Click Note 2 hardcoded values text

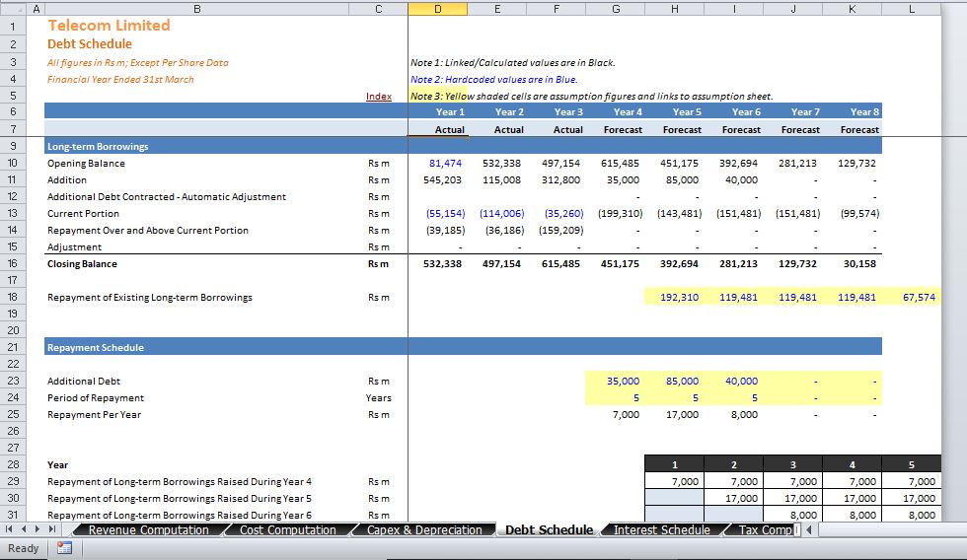pyautogui.click(x=494, y=80)
